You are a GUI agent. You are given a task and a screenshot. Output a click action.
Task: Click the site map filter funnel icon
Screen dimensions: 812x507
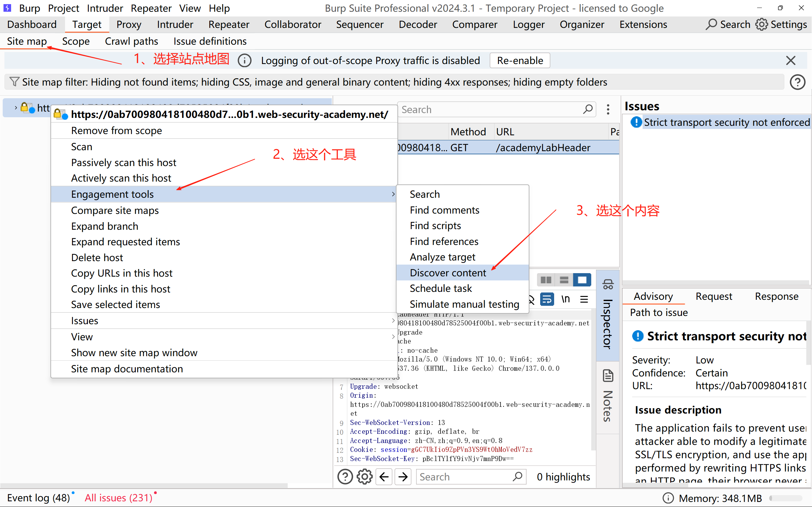click(14, 82)
